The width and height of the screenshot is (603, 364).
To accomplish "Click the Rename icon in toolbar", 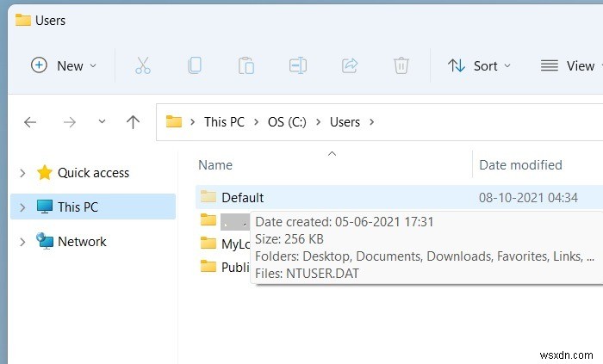I will coord(298,65).
